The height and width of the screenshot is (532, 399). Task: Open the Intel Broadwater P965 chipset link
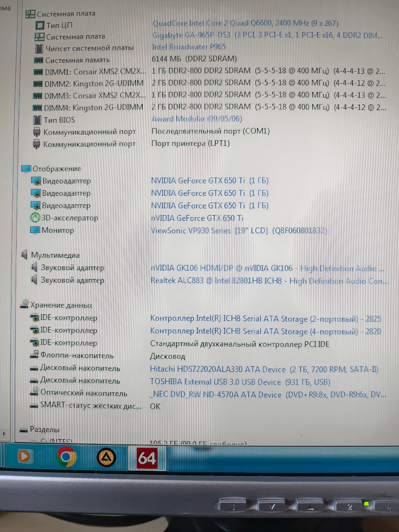[189, 47]
